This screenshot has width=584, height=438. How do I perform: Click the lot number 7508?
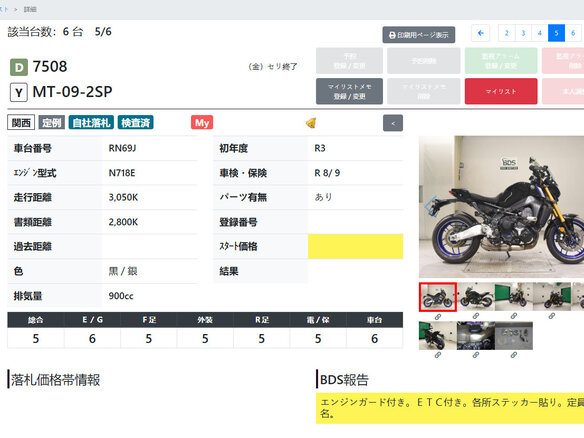coord(50,67)
